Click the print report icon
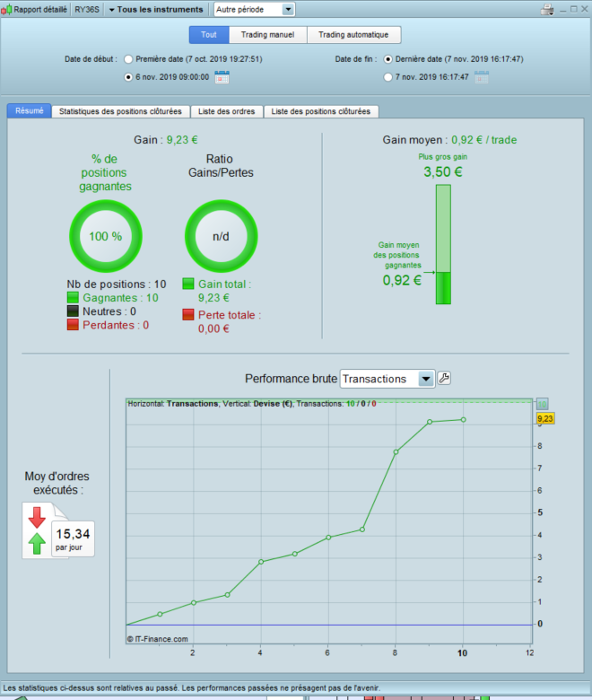This screenshot has height=700, width=592. pyautogui.click(x=547, y=9)
